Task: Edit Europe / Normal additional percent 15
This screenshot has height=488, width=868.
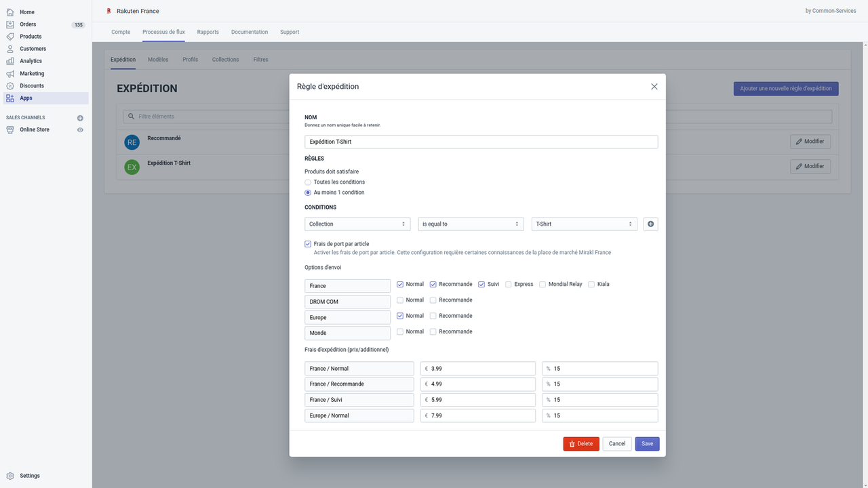Action: 600,415
